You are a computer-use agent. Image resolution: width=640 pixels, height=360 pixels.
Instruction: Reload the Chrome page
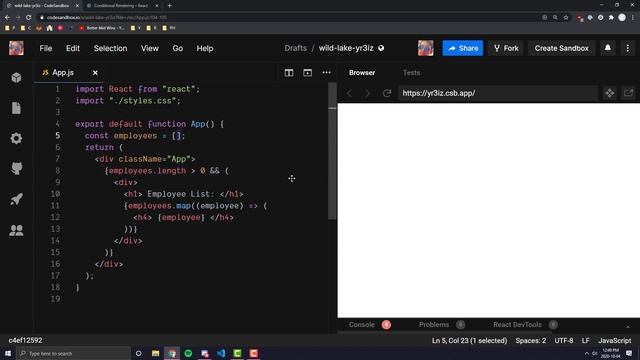coord(29,18)
